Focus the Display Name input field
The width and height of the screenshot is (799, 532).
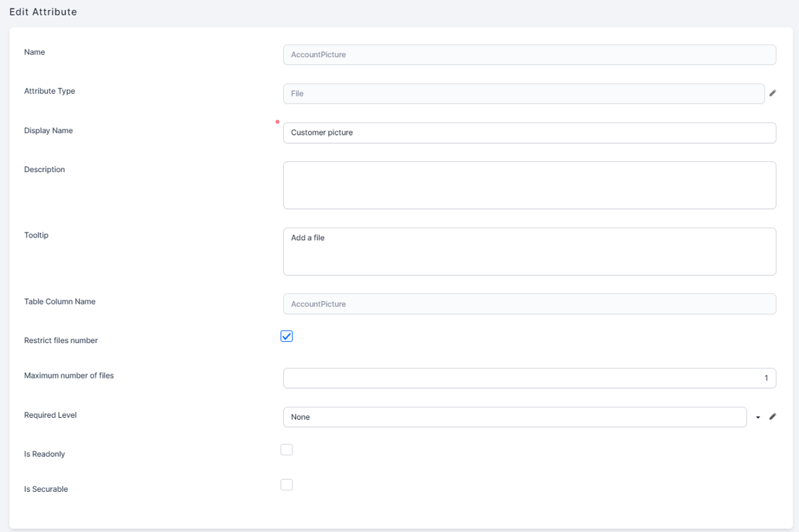pos(529,132)
